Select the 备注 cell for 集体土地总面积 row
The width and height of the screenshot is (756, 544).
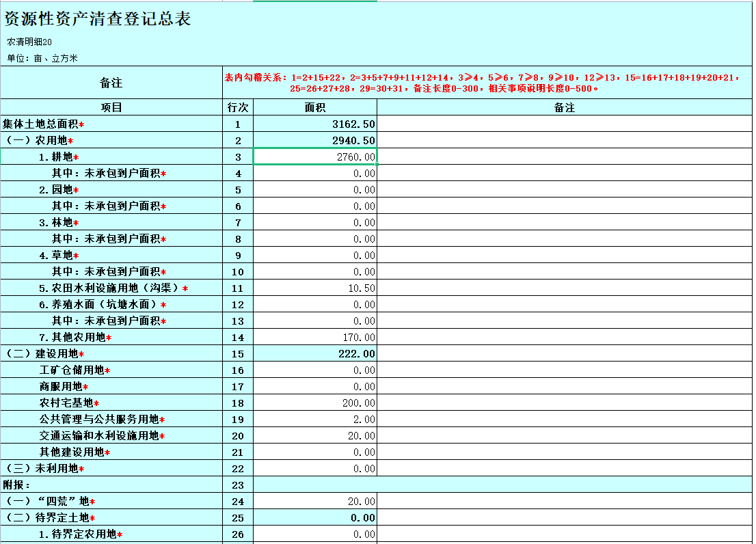(565, 124)
